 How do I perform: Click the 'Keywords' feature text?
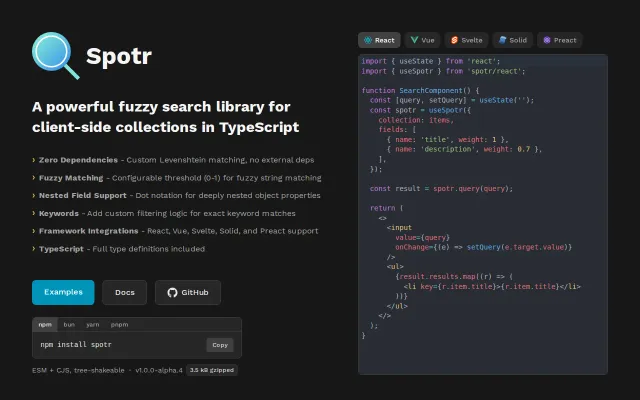[x=59, y=213]
